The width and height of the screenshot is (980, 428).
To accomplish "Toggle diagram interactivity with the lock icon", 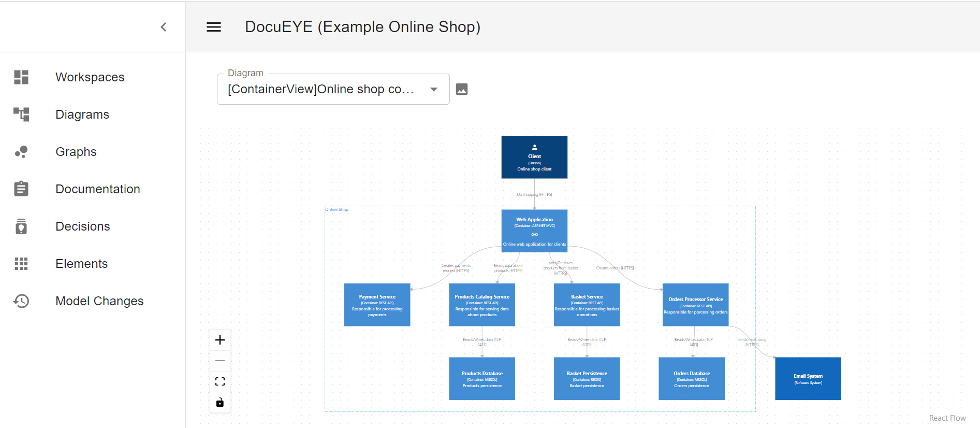I will pyautogui.click(x=220, y=403).
